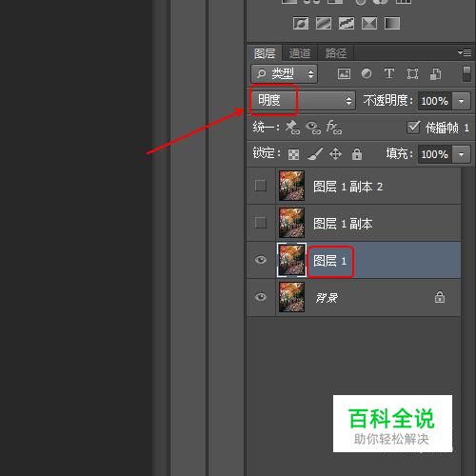The image size is (476, 476).
Task: Click the 图层 1 layer thumbnail
Action: pyautogui.click(x=291, y=260)
